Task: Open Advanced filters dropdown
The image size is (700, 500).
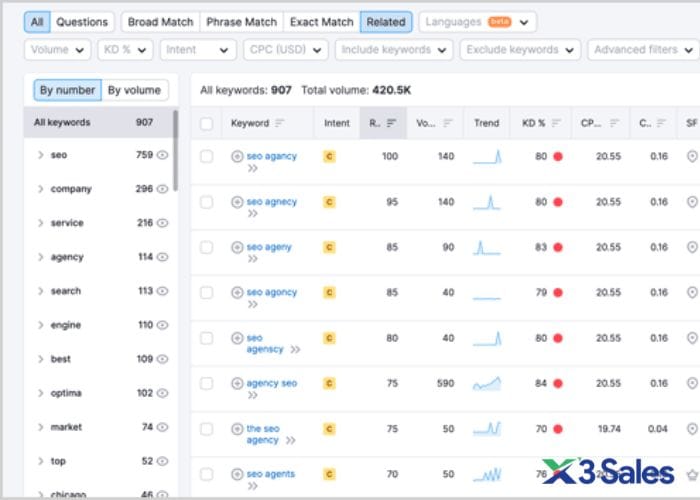Action: click(644, 50)
